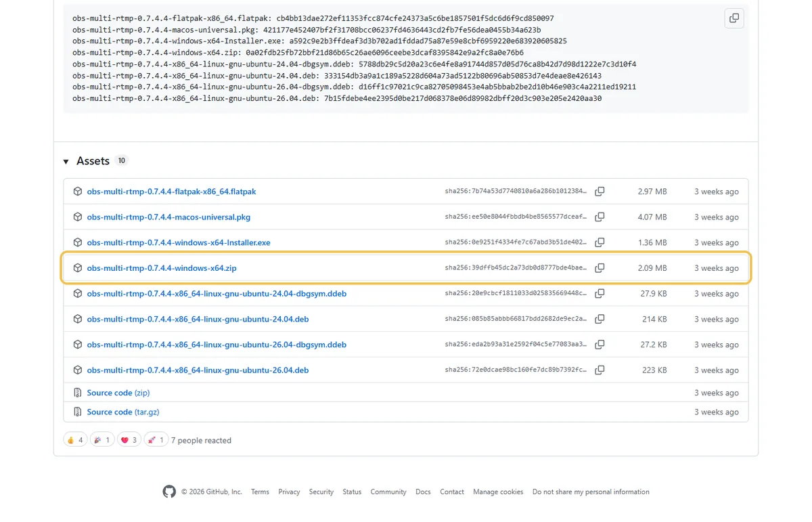Download obs-multi-rtmp-0.7.4.4-flatpak-x86_64.flatpak
This screenshot has width=812, height=522.
(171, 192)
